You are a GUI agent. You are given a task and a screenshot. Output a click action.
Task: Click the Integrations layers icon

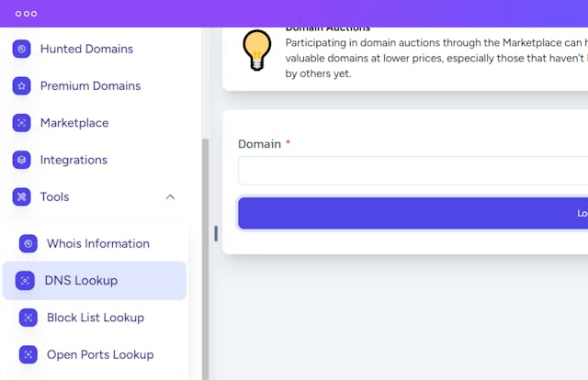(x=22, y=160)
